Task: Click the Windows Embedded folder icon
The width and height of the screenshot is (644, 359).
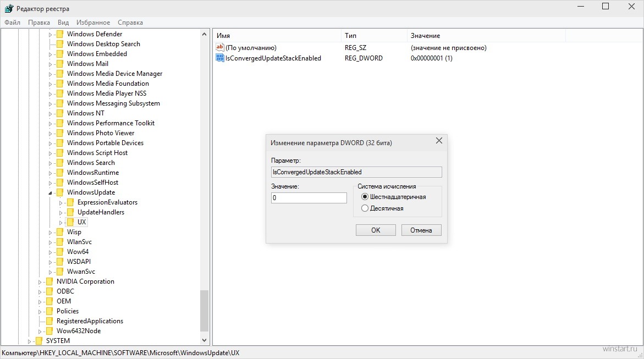Action: click(60, 54)
